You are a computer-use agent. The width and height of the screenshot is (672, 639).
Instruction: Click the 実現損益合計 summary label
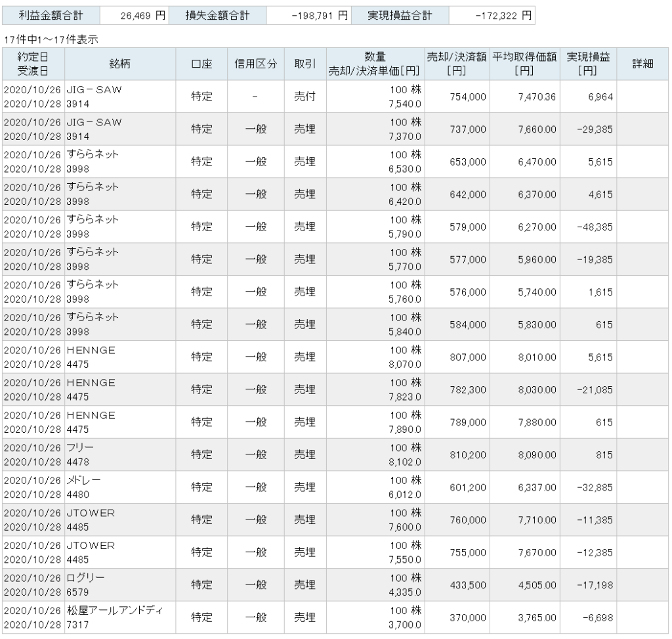coord(400,16)
